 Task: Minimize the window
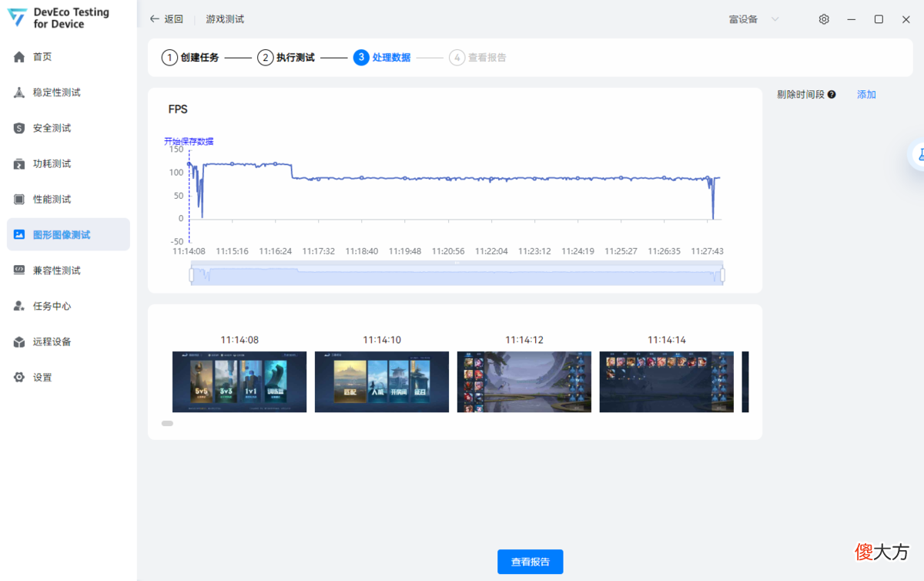pyautogui.click(x=851, y=19)
